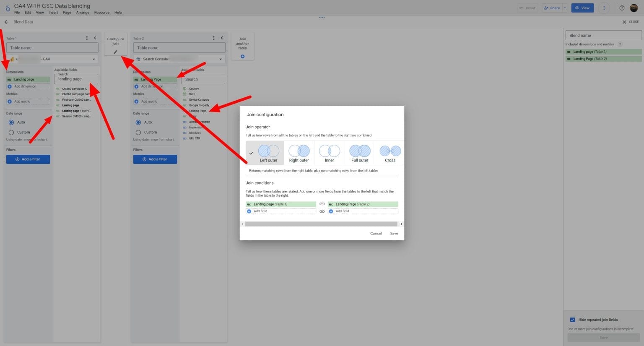Click Add dimension plus icon in Table 2
The height and width of the screenshot is (346, 644).
pos(136,86)
